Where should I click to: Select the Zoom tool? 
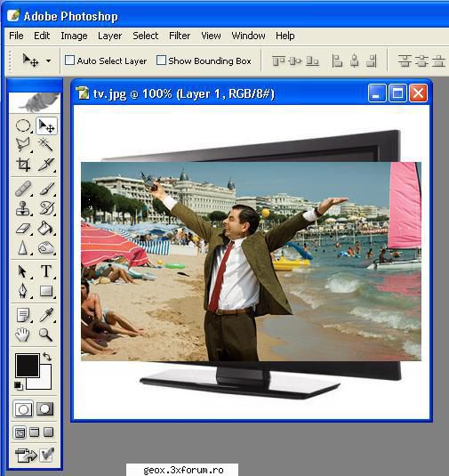coord(46,335)
